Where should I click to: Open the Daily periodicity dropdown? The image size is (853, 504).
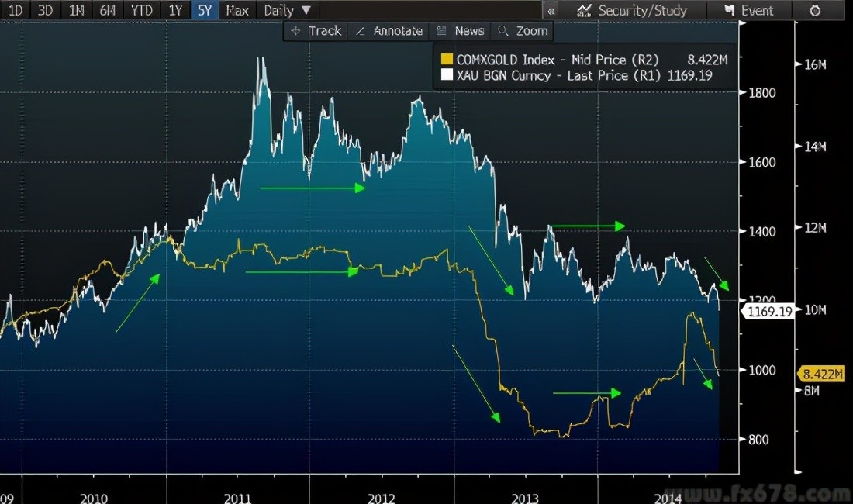point(287,10)
